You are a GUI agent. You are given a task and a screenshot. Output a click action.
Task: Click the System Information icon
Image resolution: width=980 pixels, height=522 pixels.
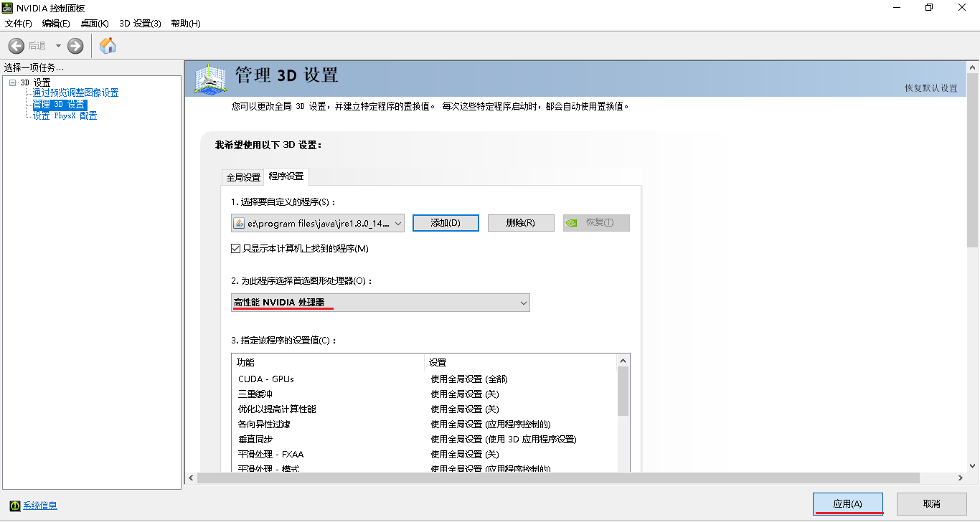[14, 506]
